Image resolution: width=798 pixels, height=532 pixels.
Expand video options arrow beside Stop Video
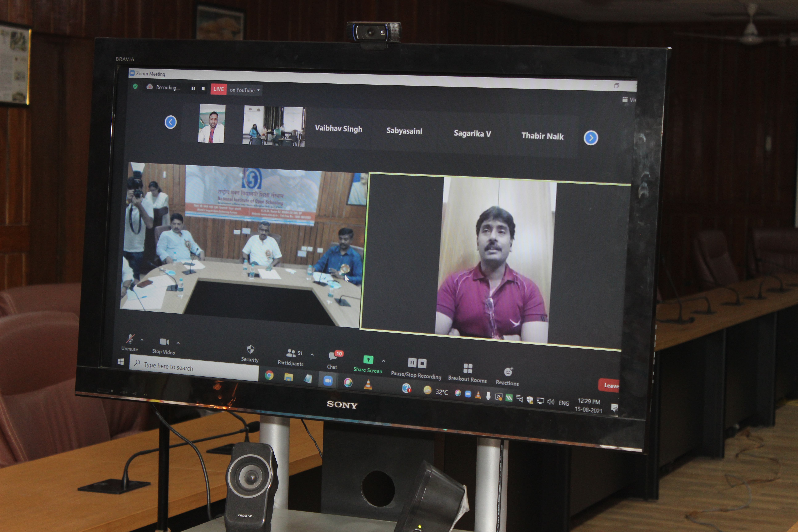[x=178, y=343]
